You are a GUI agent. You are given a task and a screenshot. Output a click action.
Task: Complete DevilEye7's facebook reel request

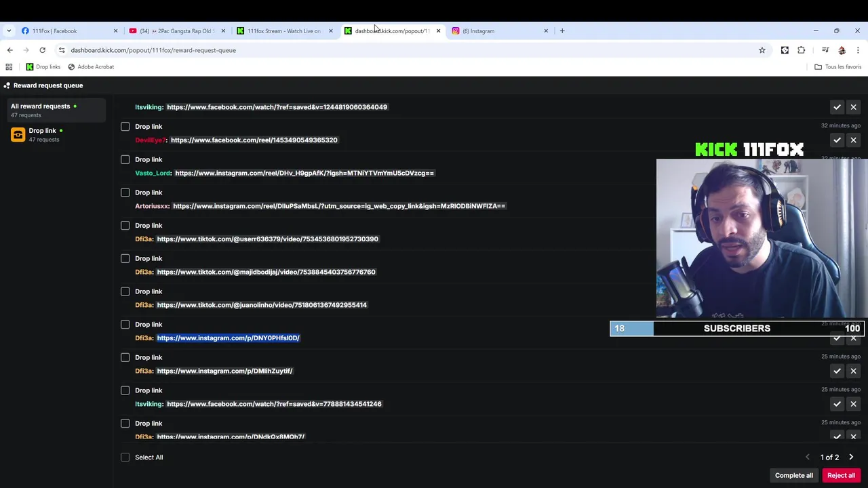pyautogui.click(x=837, y=140)
